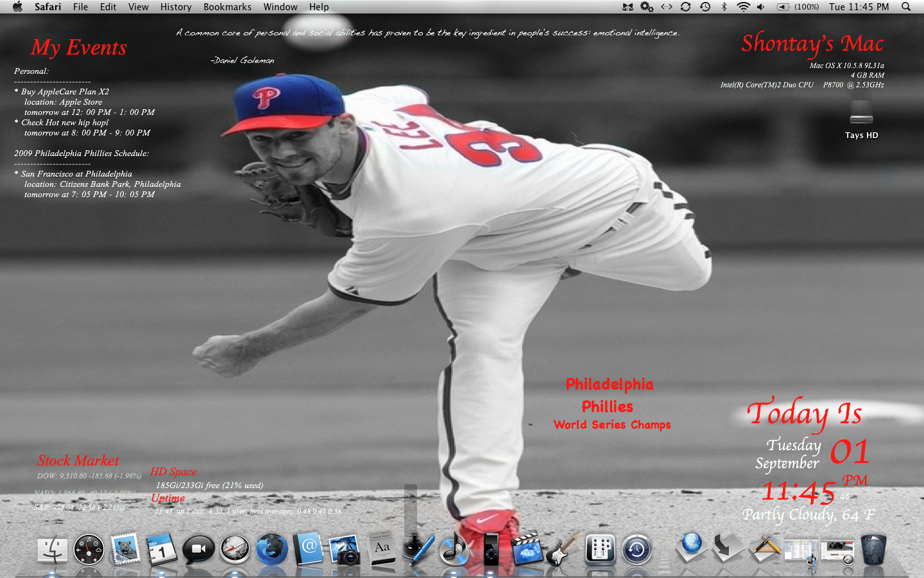Launch Dashboard gauge icon in Dock
The height and width of the screenshot is (578, 924).
tap(89, 550)
